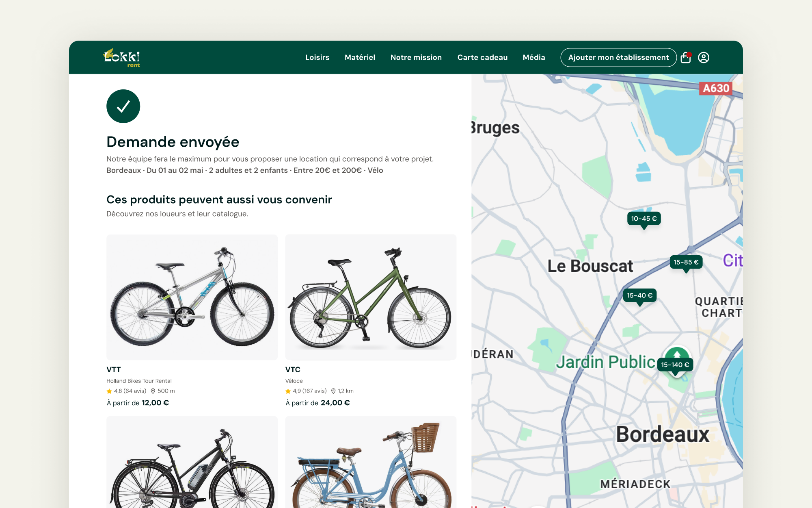Select the 10-45 € map price marker

click(644, 219)
